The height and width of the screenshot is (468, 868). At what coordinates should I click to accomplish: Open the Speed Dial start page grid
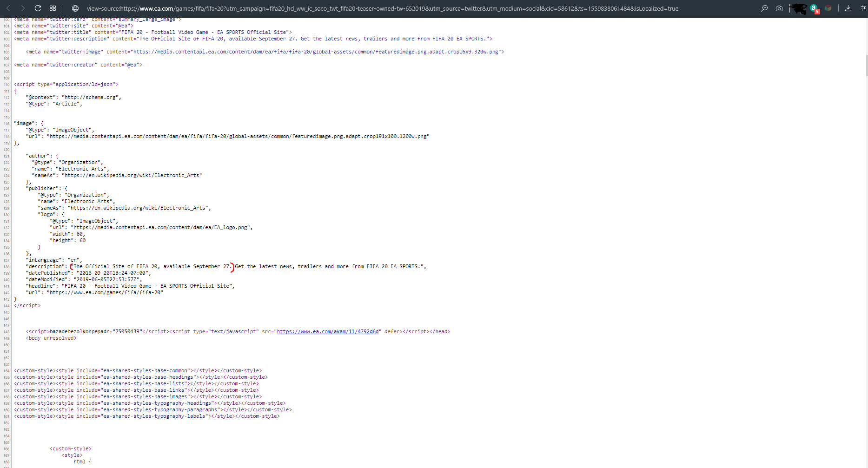click(x=53, y=8)
